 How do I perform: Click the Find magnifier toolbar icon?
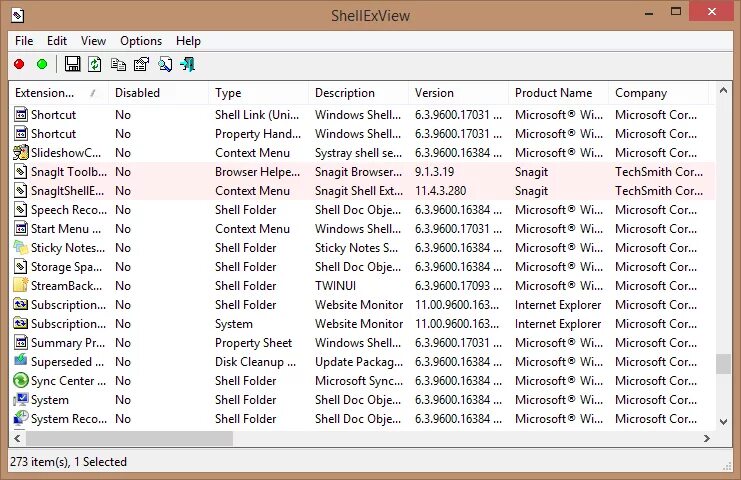(x=164, y=64)
